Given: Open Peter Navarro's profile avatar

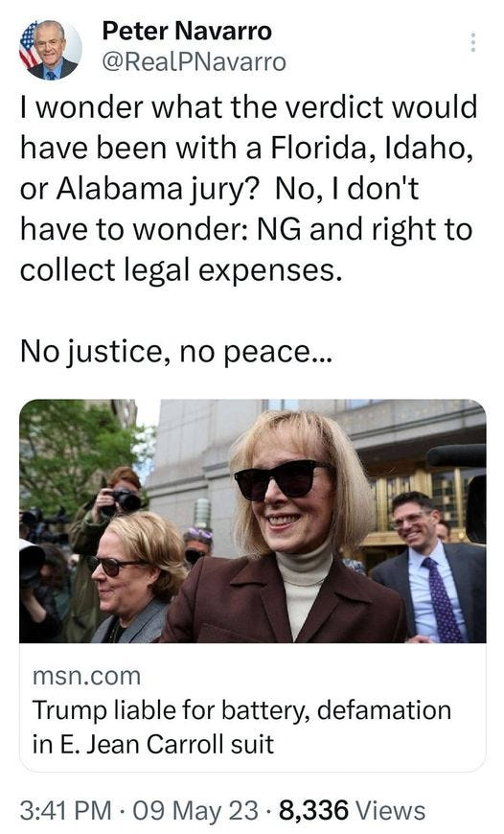Looking at the screenshot, I should [51, 50].
